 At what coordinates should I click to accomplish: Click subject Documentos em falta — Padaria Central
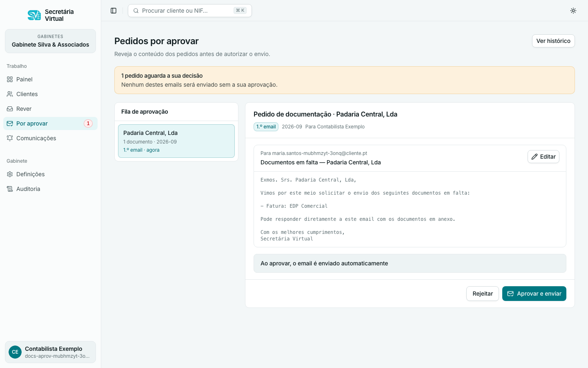pos(321,162)
